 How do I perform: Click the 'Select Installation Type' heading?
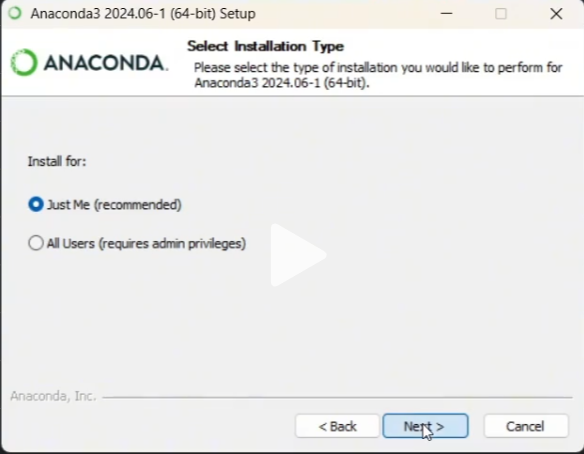point(265,46)
